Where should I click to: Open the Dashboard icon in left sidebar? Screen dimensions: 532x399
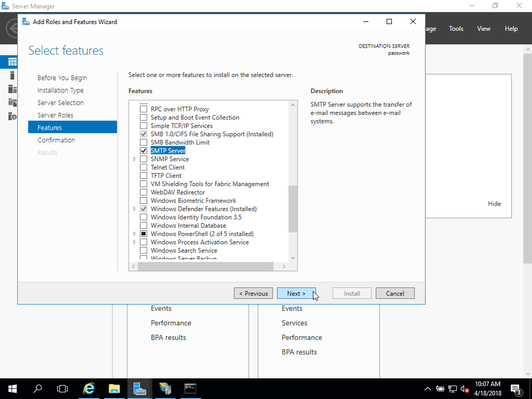pyautogui.click(x=12, y=62)
